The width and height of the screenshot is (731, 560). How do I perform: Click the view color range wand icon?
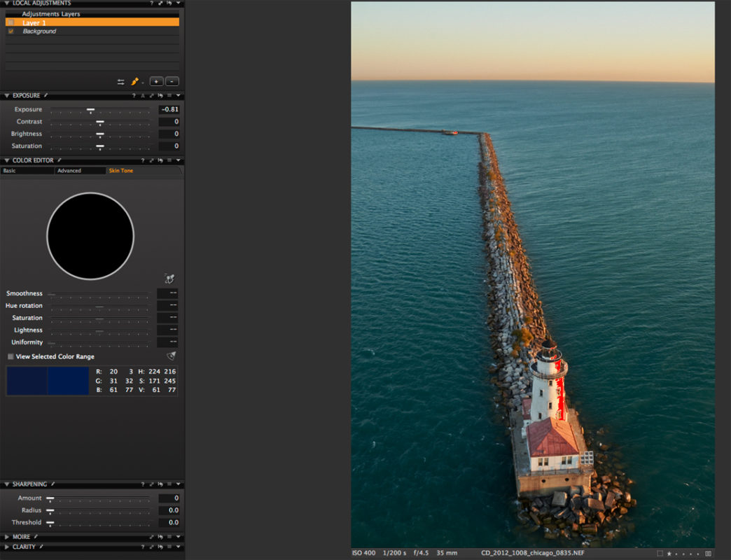pyautogui.click(x=171, y=356)
